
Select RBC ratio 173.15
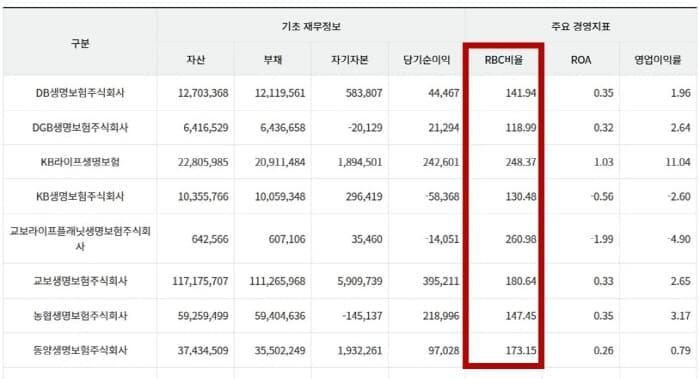click(521, 350)
